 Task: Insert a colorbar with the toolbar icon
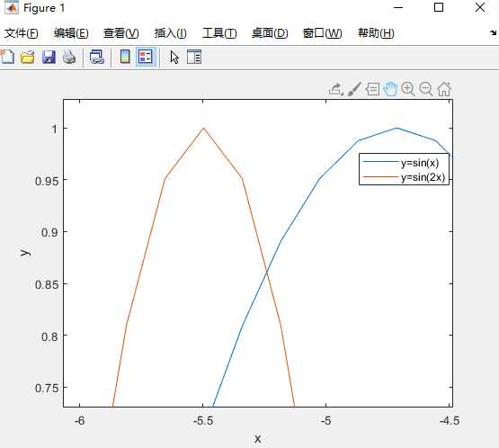pyautogui.click(x=125, y=58)
